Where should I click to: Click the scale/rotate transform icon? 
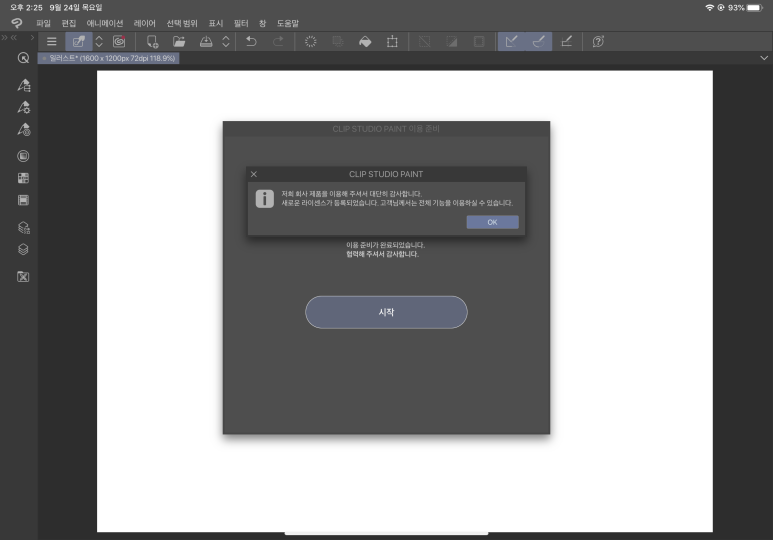coord(392,41)
